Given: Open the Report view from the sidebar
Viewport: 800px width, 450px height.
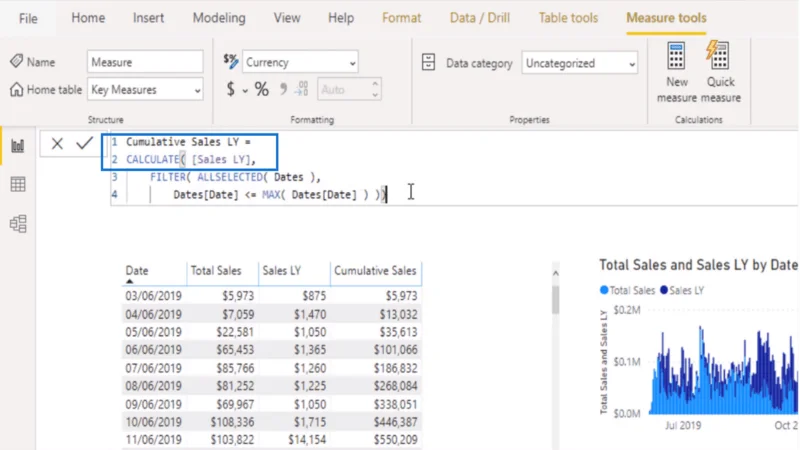Looking at the screenshot, I should (18, 146).
